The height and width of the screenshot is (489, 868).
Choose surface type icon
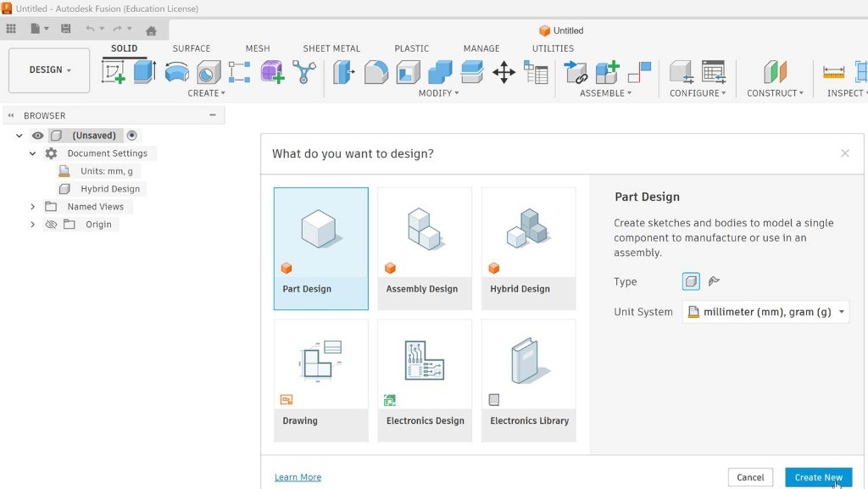click(x=714, y=281)
